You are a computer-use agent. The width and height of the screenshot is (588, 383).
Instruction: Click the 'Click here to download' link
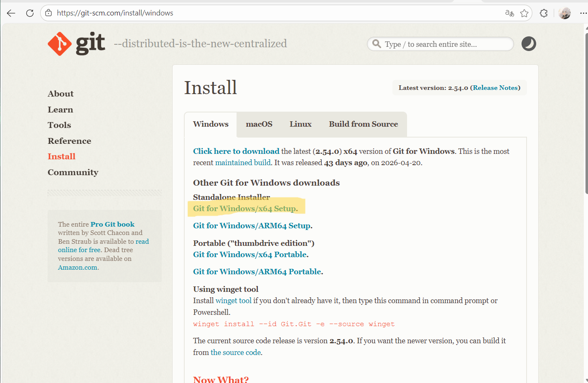[x=236, y=151]
